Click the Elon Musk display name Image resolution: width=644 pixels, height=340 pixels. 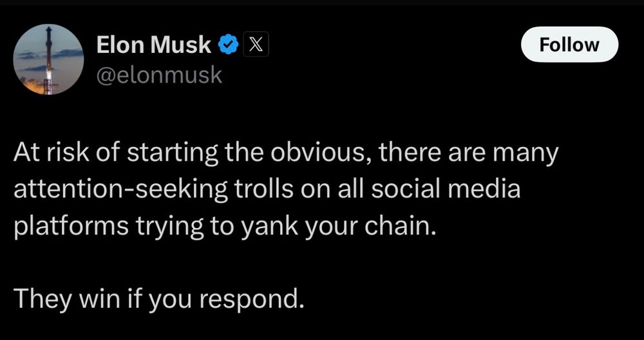tap(153, 44)
